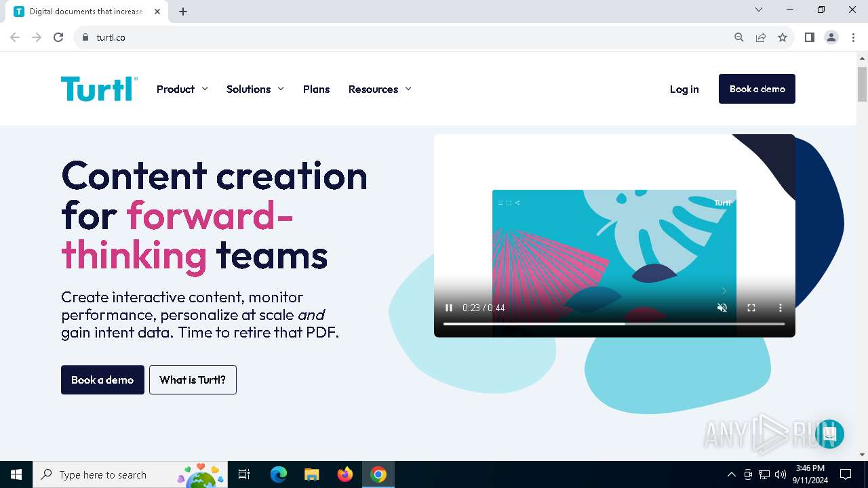Open the network tray icon
The width and height of the screenshot is (868, 488).
pyautogui.click(x=764, y=474)
